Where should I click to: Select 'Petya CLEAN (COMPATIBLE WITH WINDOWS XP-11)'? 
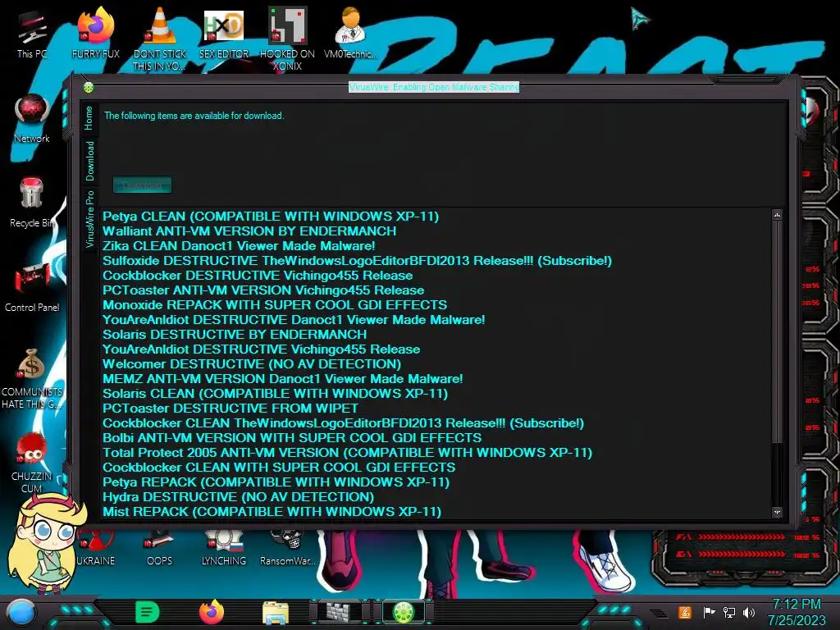click(271, 217)
